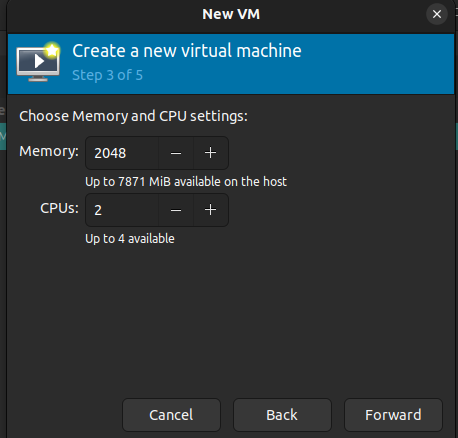Click the Create a new virtual machine heading
Viewport: 458px width, 438px height.
pyautogui.click(x=187, y=51)
